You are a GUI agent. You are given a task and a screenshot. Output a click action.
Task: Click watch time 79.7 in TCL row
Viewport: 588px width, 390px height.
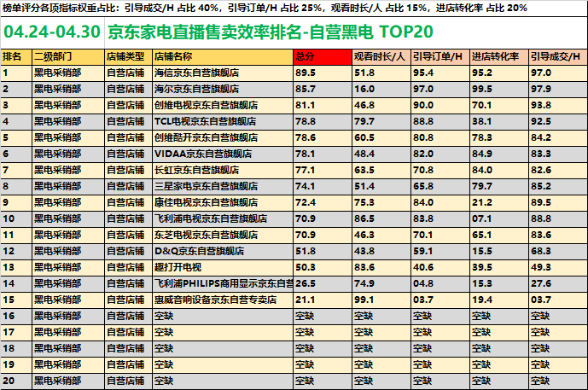(381, 121)
